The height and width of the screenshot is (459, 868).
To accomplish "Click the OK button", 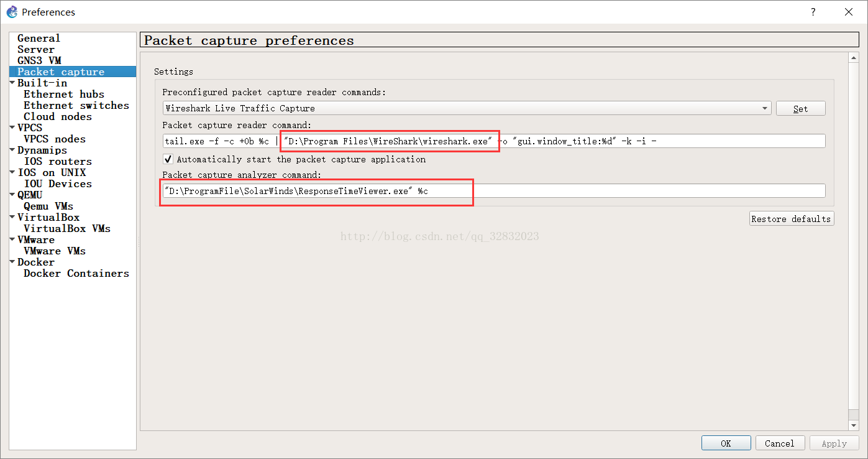I will [x=726, y=443].
